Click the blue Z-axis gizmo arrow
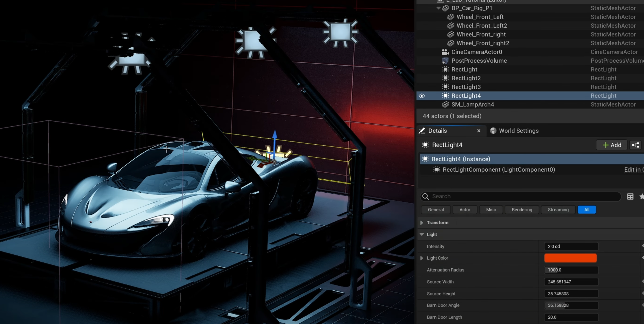 point(275,137)
